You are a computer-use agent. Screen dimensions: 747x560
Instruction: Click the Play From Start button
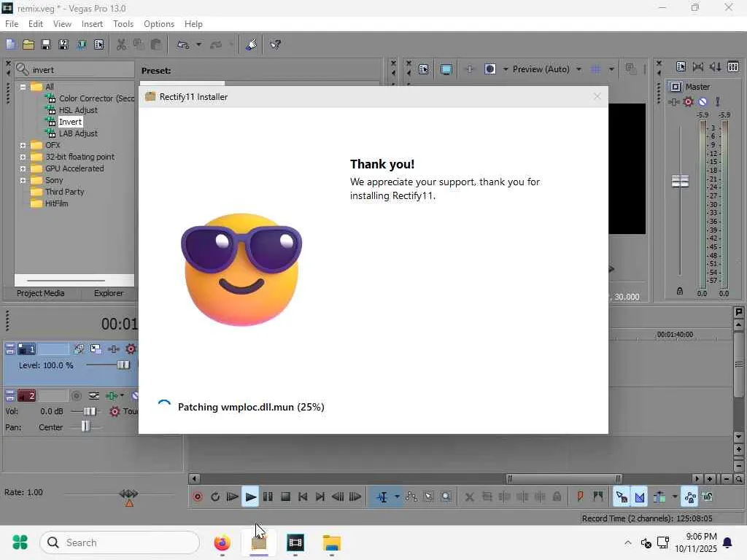[233, 497]
